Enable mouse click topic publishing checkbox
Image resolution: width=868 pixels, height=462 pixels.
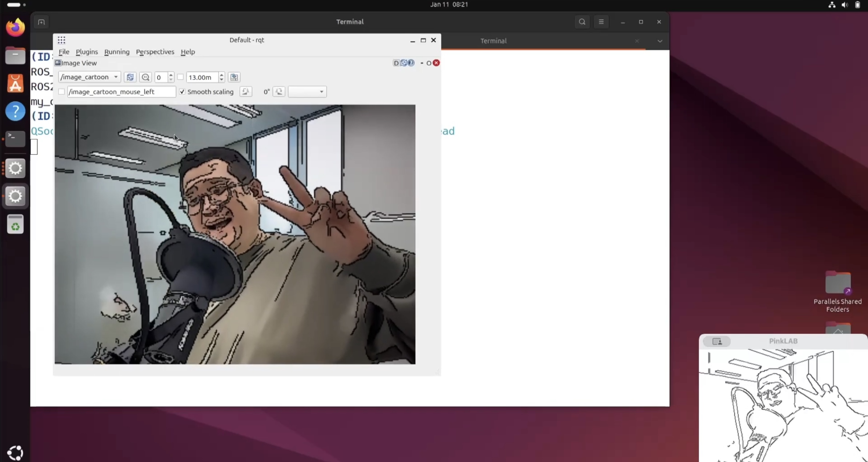tap(61, 92)
